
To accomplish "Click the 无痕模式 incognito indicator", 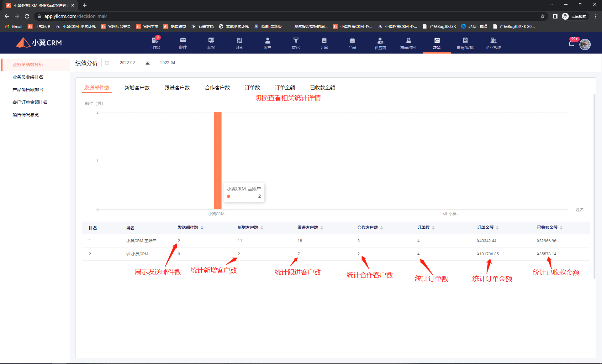I will pos(574,16).
